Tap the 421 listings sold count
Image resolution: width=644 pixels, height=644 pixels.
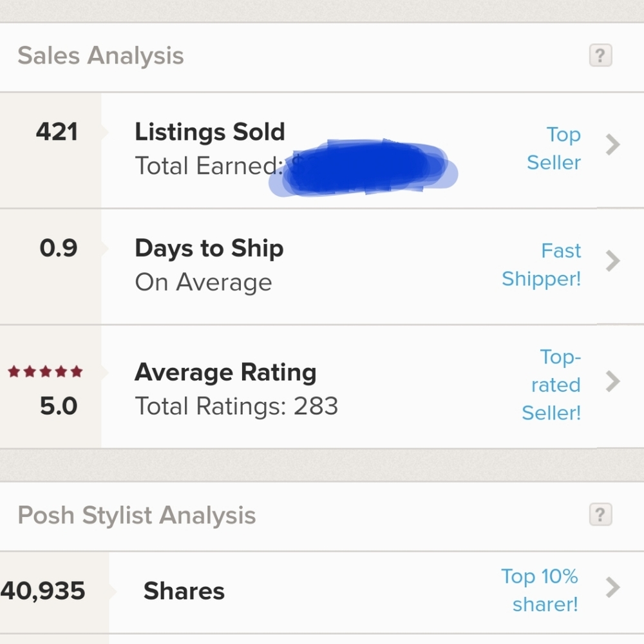click(x=57, y=132)
